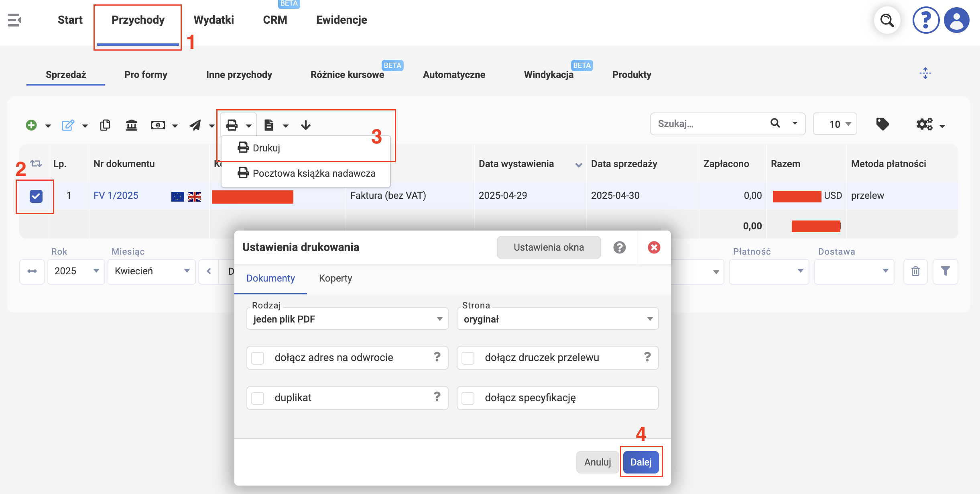Viewport: 980px width, 494px height.
Task: Click the tag label icon
Action: click(x=882, y=124)
